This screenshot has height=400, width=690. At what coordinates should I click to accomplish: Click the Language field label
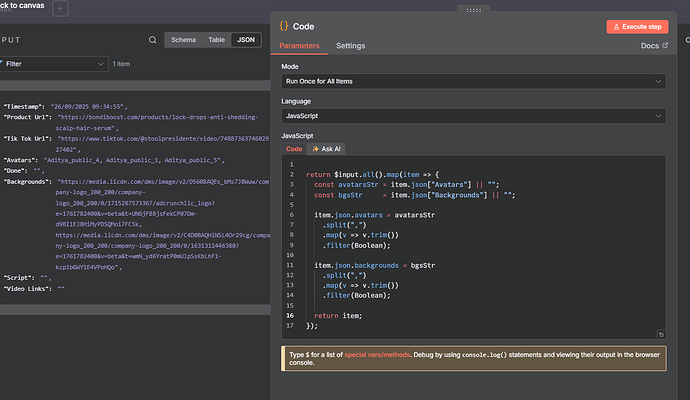pyautogui.click(x=296, y=101)
